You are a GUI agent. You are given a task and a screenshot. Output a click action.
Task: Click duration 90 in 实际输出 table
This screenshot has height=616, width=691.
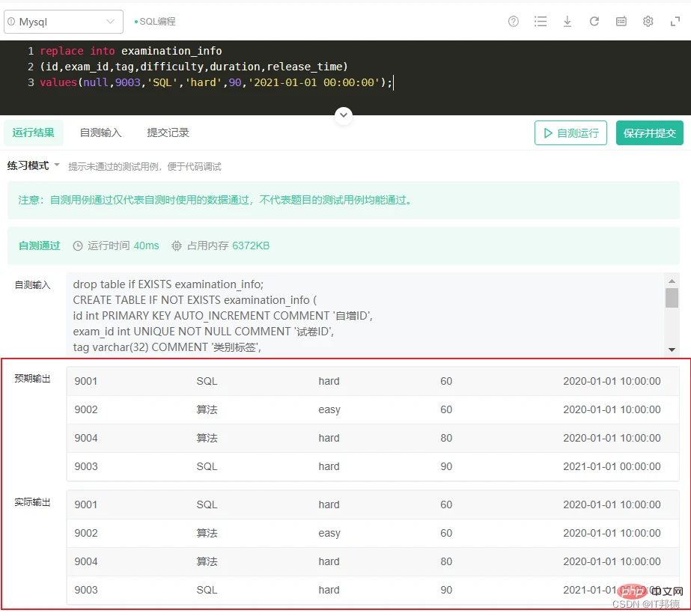(x=446, y=590)
